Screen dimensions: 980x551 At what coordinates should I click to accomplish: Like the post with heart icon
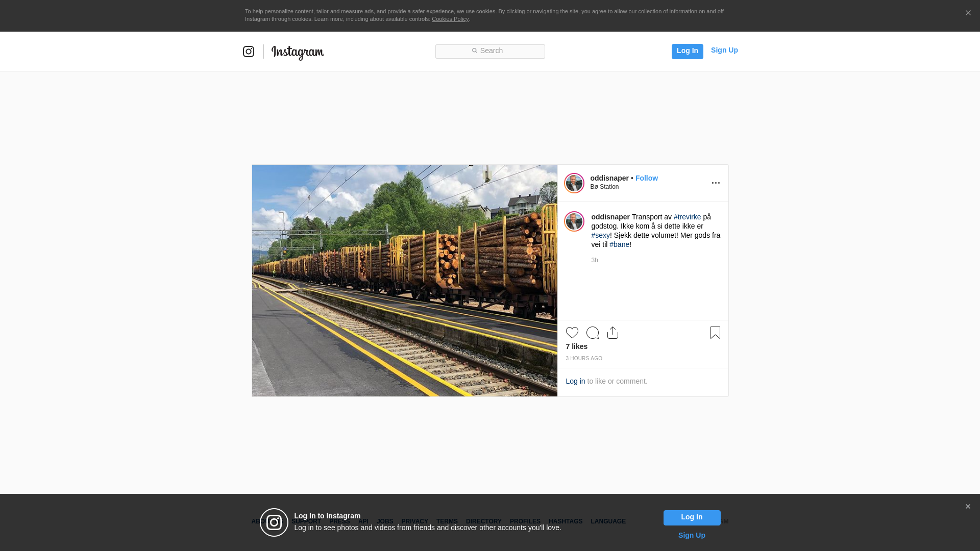572,333
